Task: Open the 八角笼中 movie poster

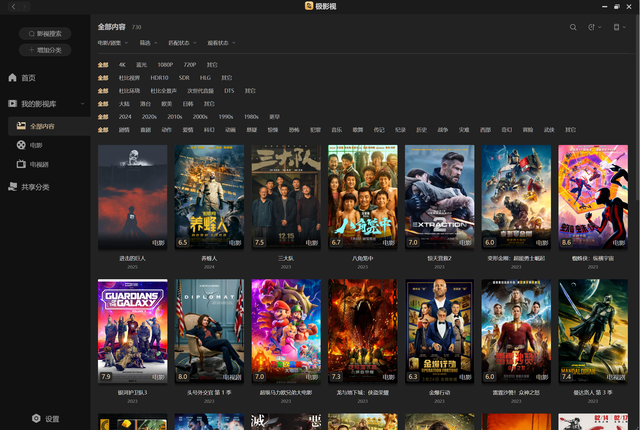Action: (x=362, y=197)
